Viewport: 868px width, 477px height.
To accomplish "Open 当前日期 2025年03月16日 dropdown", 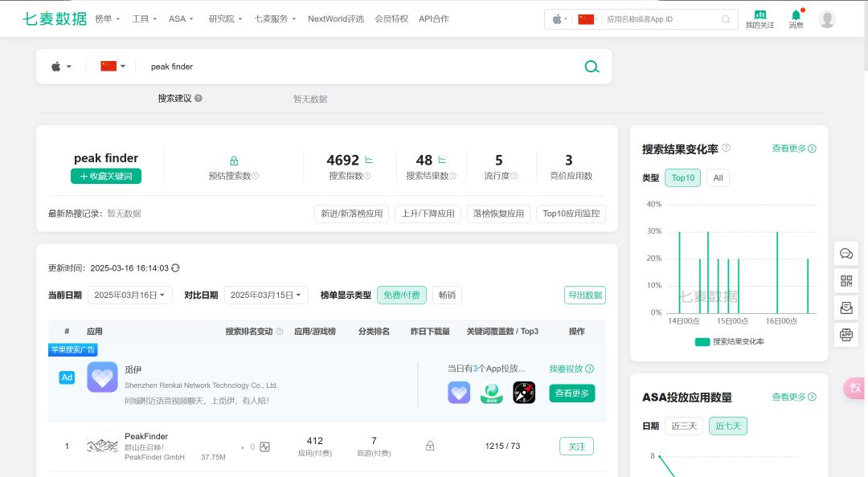I will [x=129, y=295].
